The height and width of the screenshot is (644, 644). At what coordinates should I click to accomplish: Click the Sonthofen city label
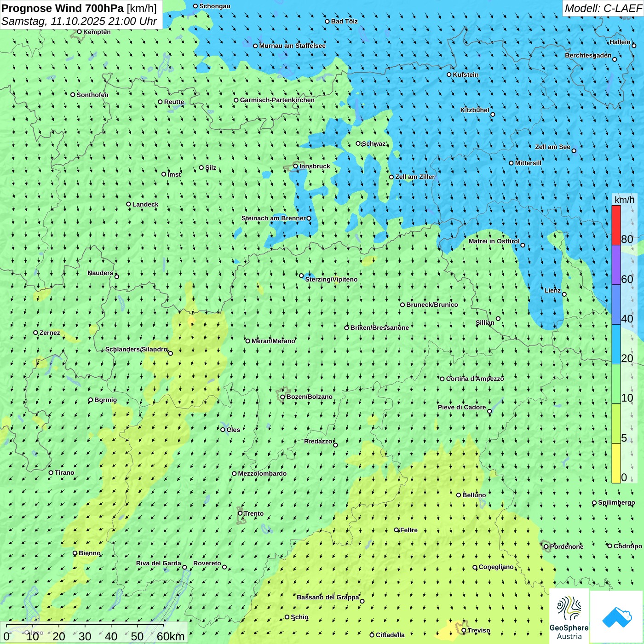coord(92,95)
